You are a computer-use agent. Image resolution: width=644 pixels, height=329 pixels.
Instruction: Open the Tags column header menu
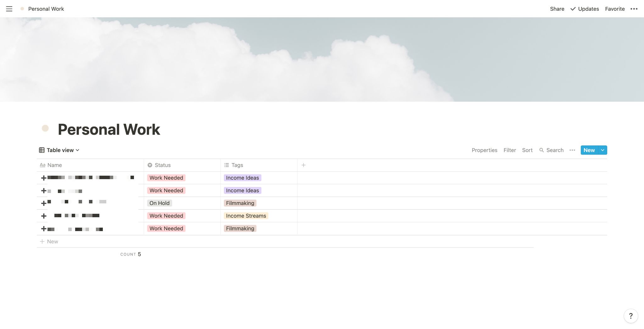tap(237, 165)
